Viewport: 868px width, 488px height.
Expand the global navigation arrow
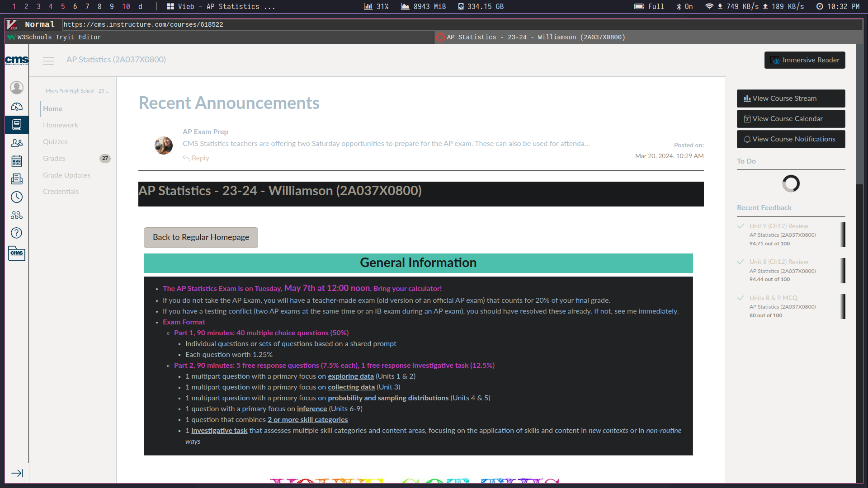pos(17,473)
